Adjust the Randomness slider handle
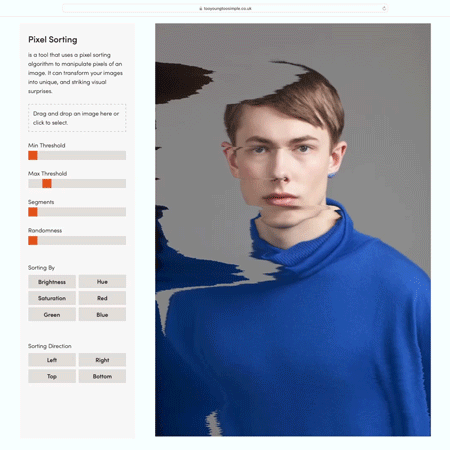 (x=33, y=240)
